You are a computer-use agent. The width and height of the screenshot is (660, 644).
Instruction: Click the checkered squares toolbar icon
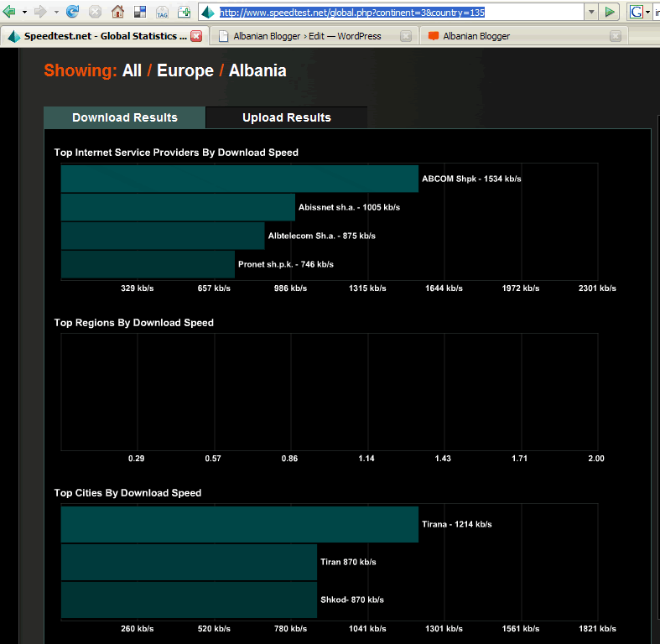coord(140,12)
